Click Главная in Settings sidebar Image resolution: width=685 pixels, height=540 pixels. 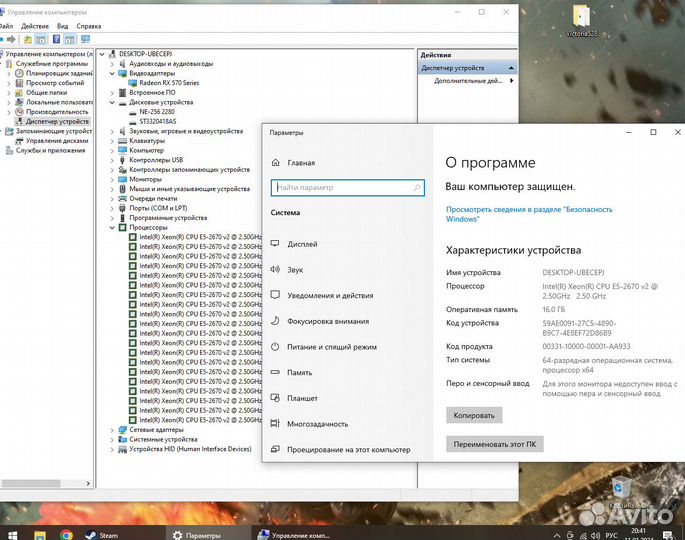(x=301, y=163)
